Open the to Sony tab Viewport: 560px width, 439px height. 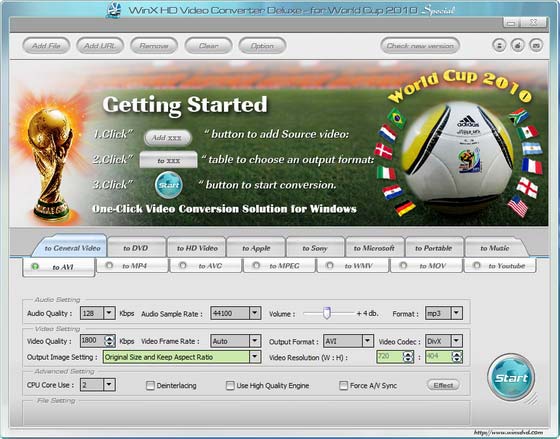(315, 248)
